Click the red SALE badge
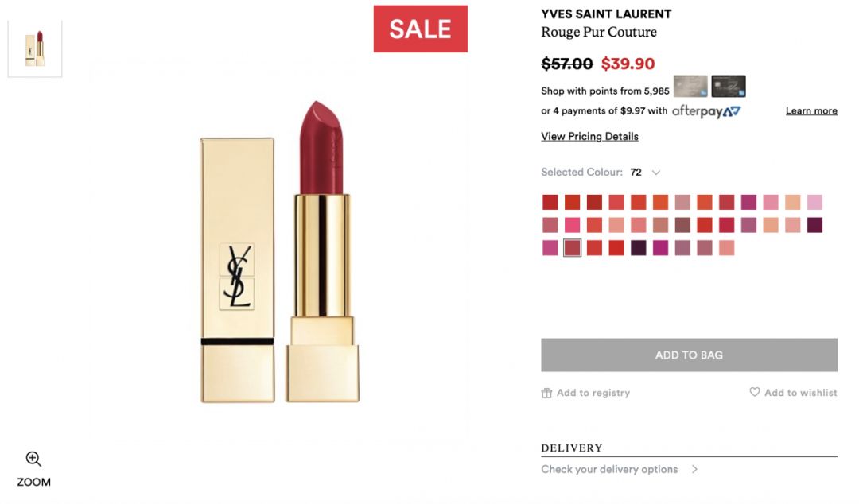The height and width of the screenshot is (504, 859). 420,29
